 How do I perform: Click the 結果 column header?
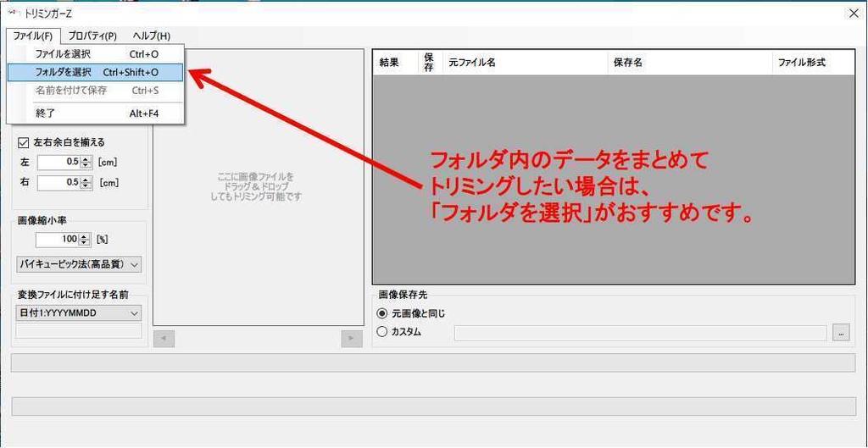point(397,63)
